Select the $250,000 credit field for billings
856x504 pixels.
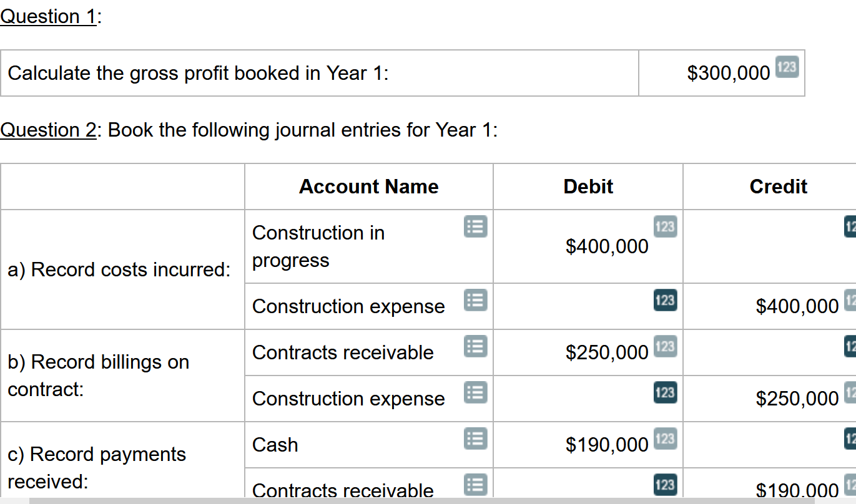pyautogui.click(x=769, y=399)
